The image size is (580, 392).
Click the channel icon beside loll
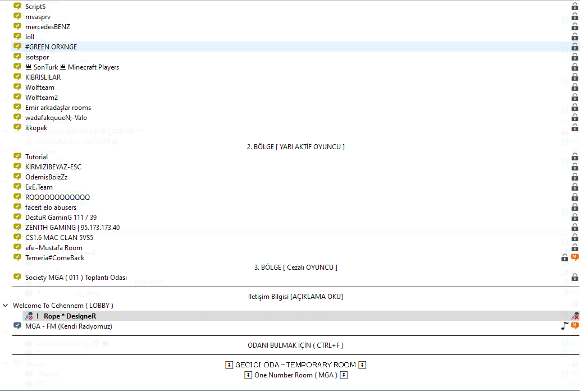point(17,36)
